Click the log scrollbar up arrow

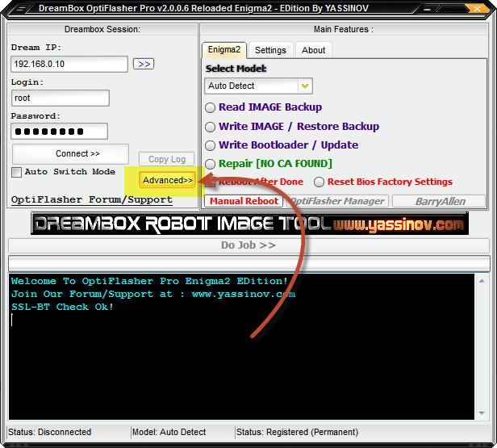pyautogui.click(x=482, y=281)
